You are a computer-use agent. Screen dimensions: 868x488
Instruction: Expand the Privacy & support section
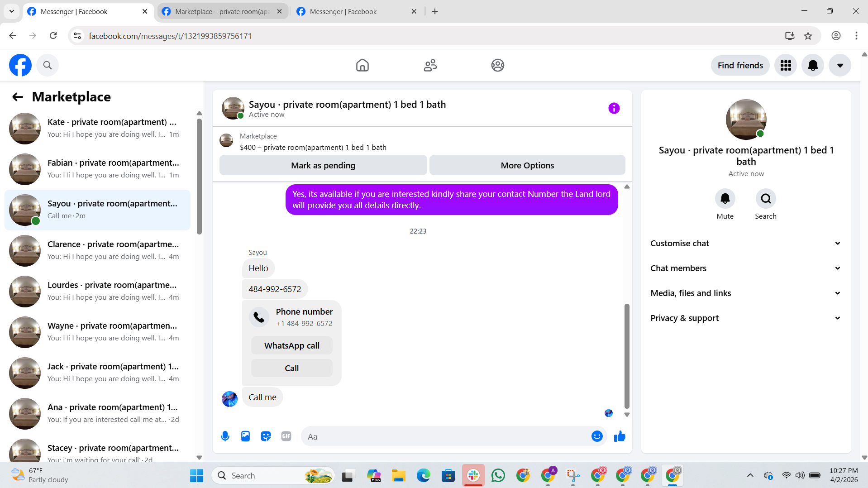pyautogui.click(x=746, y=318)
